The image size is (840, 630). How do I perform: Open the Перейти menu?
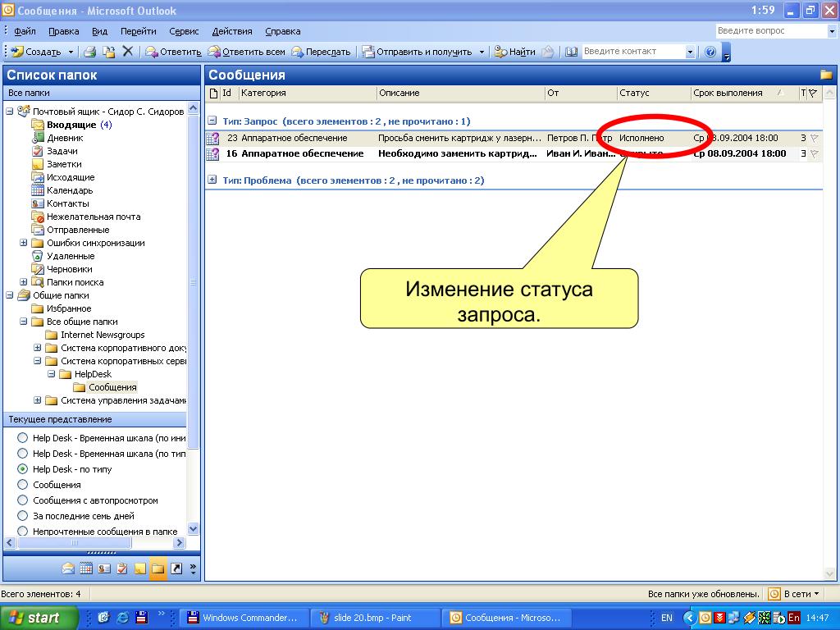[x=138, y=32]
